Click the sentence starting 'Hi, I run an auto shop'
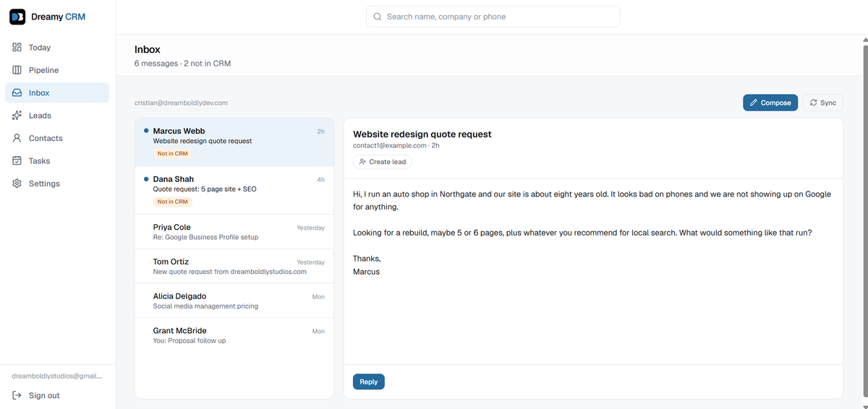Image resolution: width=868 pixels, height=409 pixels. 592,200
